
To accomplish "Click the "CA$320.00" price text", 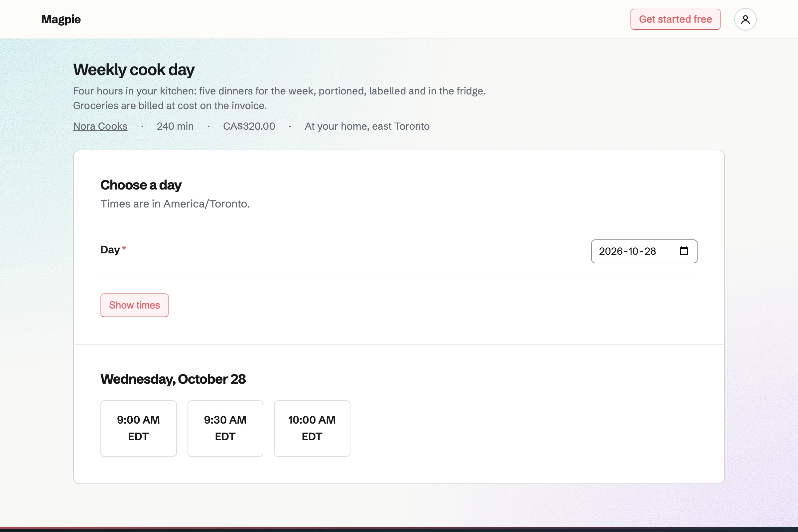I will click(249, 126).
